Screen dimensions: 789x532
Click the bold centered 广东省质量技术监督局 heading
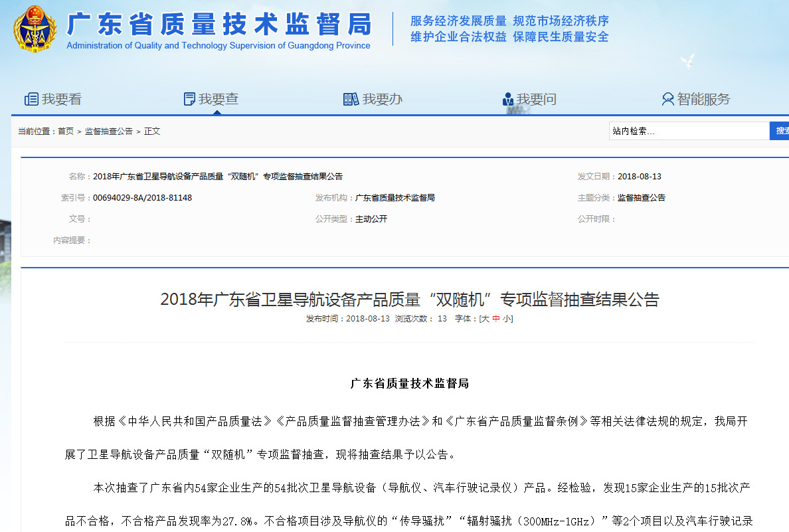point(410,383)
